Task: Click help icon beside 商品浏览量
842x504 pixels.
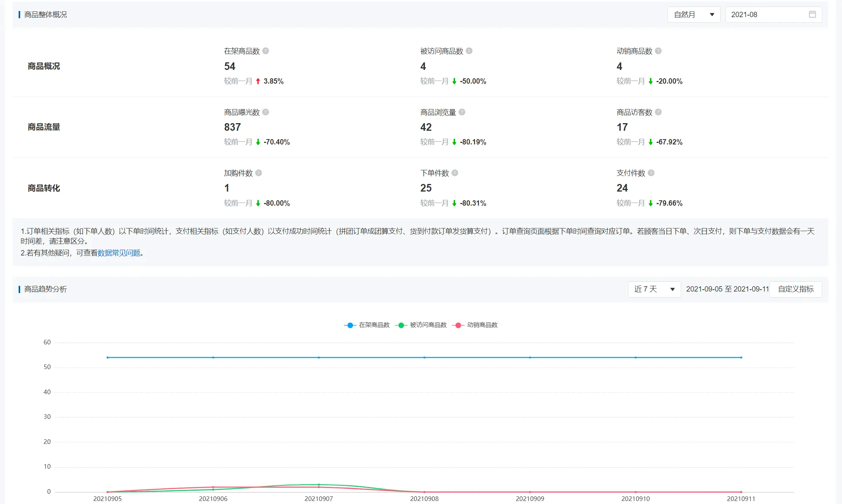Action: (x=462, y=112)
